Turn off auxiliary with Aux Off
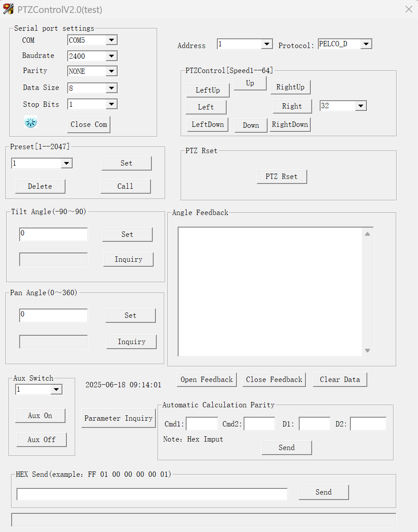Screen dimensions: 418x532 point(41,440)
